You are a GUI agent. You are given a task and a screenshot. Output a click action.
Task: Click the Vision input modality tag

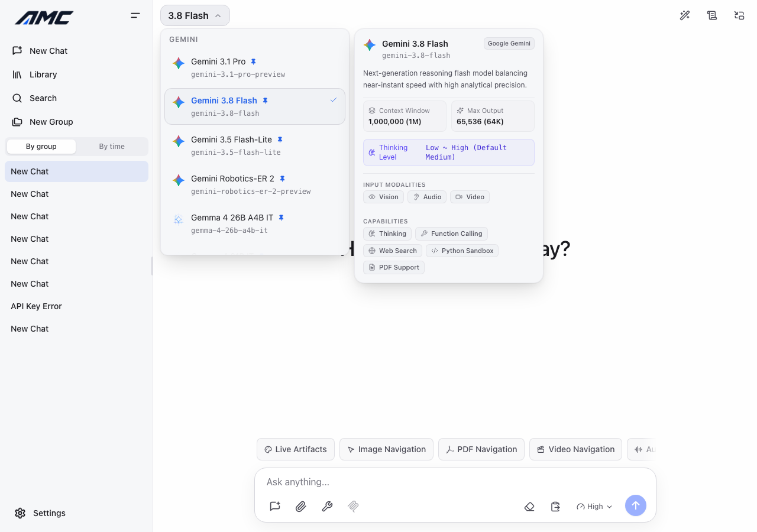point(383,197)
